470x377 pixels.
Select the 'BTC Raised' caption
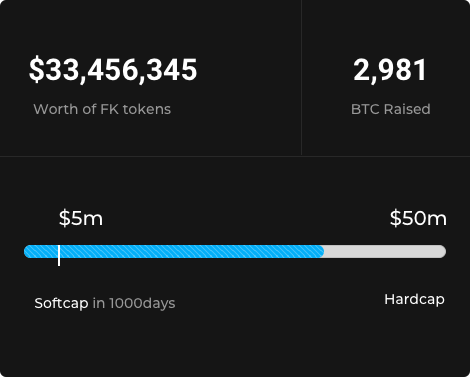(391, 109)
